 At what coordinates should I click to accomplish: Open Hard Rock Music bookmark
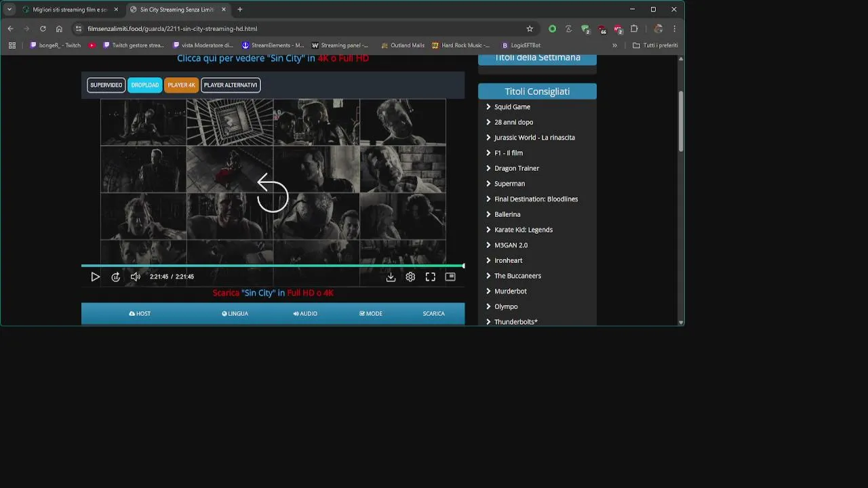(x=461, y=45)
